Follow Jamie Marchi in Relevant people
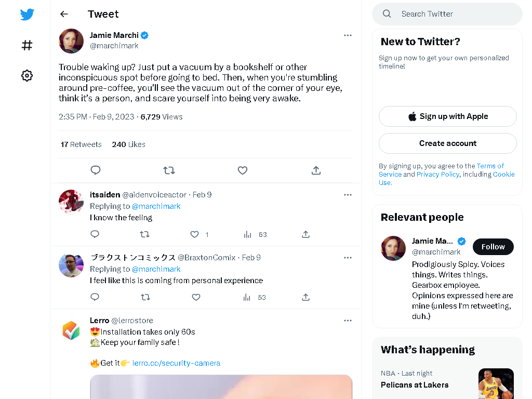This screenshot has width=532, height=399. point(493,247)
